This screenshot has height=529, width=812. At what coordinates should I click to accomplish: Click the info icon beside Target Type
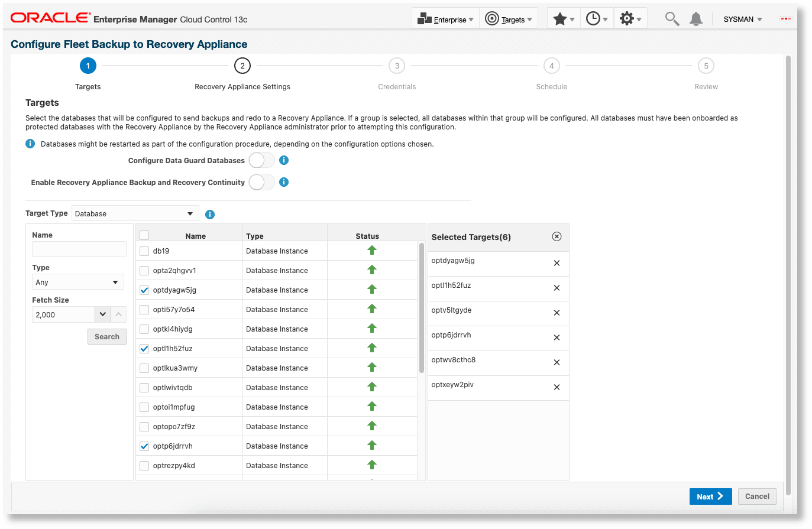point(210,214)
